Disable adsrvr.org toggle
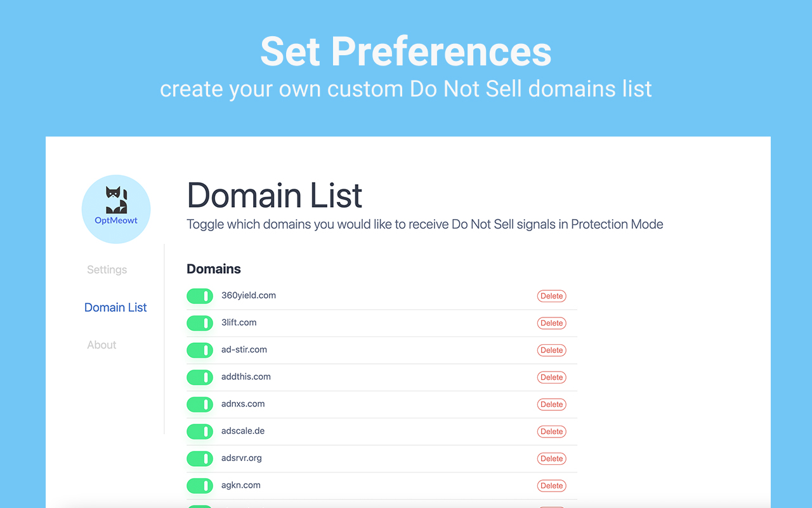Image resolution: width=812 pixels, height=508 pixels. coord(200,458)
